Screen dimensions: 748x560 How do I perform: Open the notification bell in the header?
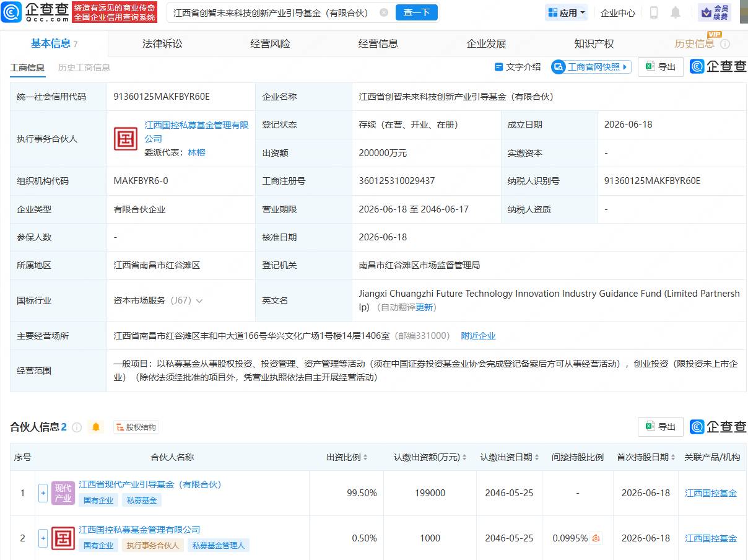pyautogui.click(x=676, y=12)
